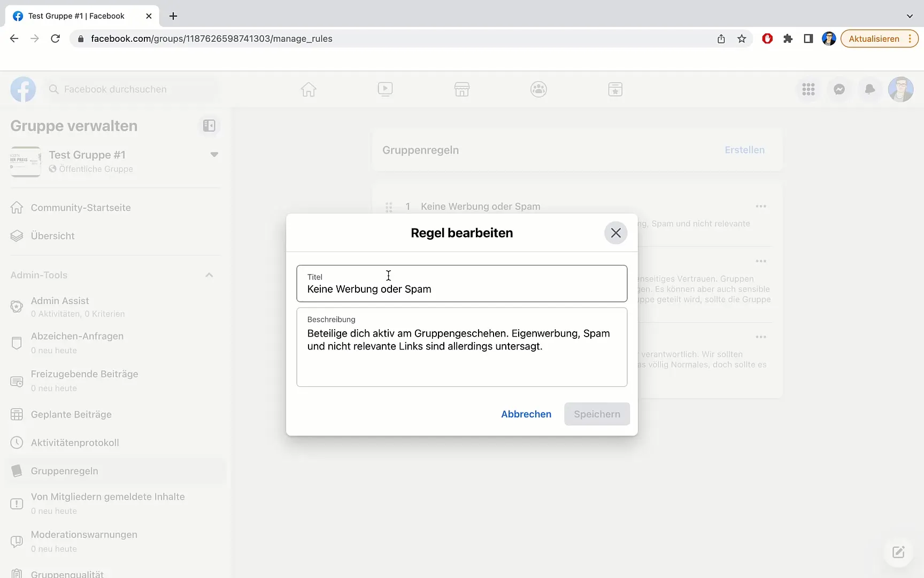Click the share page icon in address bar
Viewport: 924px width, 578px height.
click(x=721, y=39)
